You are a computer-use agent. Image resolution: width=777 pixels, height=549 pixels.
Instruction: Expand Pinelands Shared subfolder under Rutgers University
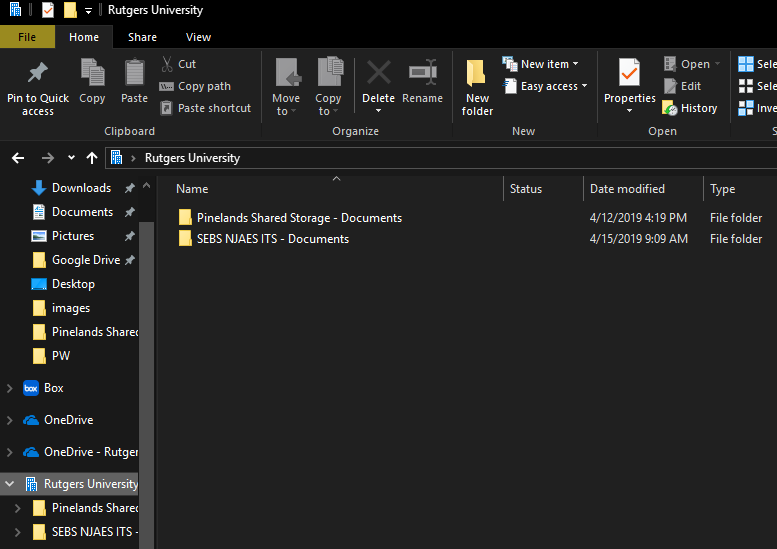(18, 508)
